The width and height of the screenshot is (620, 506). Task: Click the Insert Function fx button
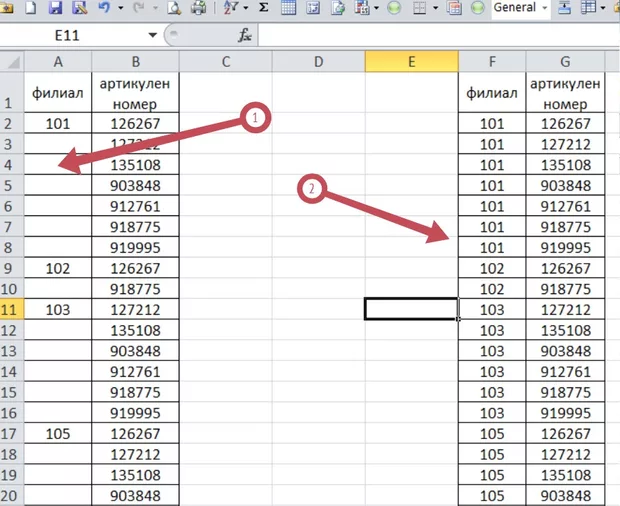[245, 35]
